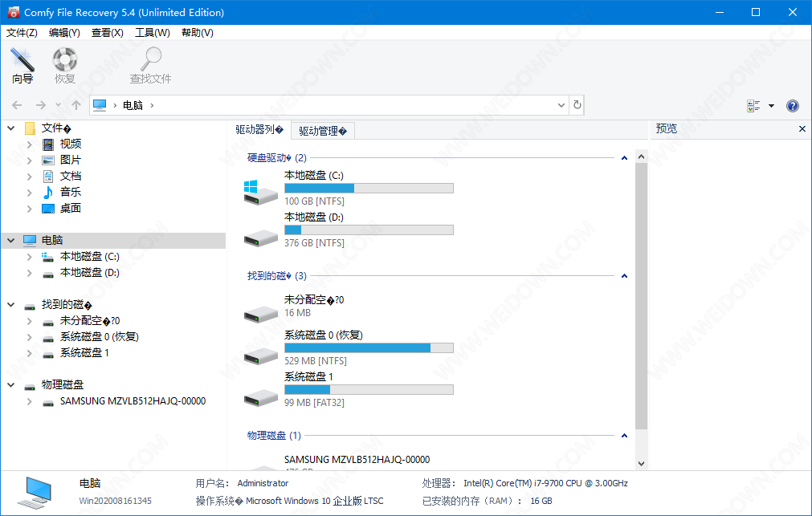Image resolution: width=812 pixels, height=516 pixels.
Task: Click the D: drive usage bar
Action: tap(369, 230)
